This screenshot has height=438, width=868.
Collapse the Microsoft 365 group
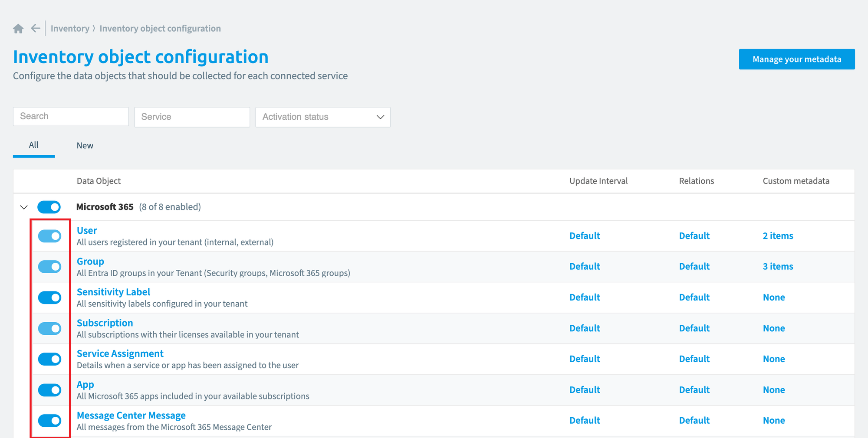coord(24,207)
